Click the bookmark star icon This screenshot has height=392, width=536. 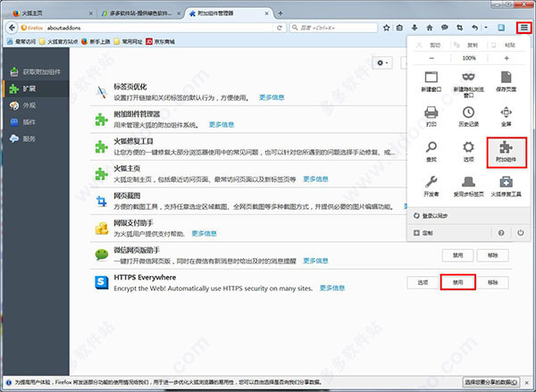(386, 28)
